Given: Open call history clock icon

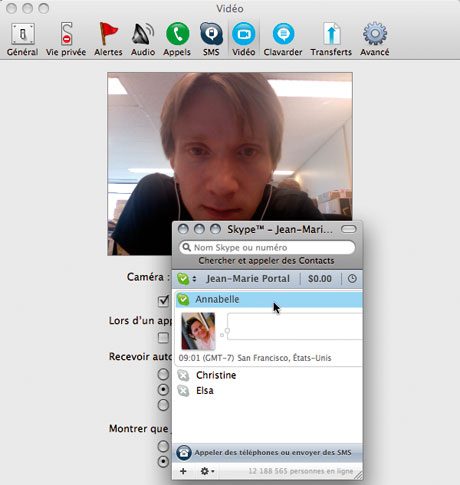Looking at the screenshot, I should click(x=352, y=279).
